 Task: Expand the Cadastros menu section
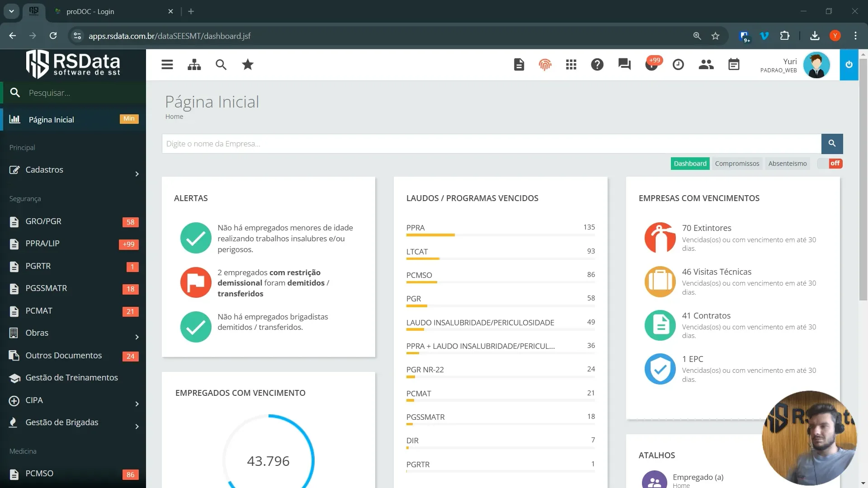point(44,169)
